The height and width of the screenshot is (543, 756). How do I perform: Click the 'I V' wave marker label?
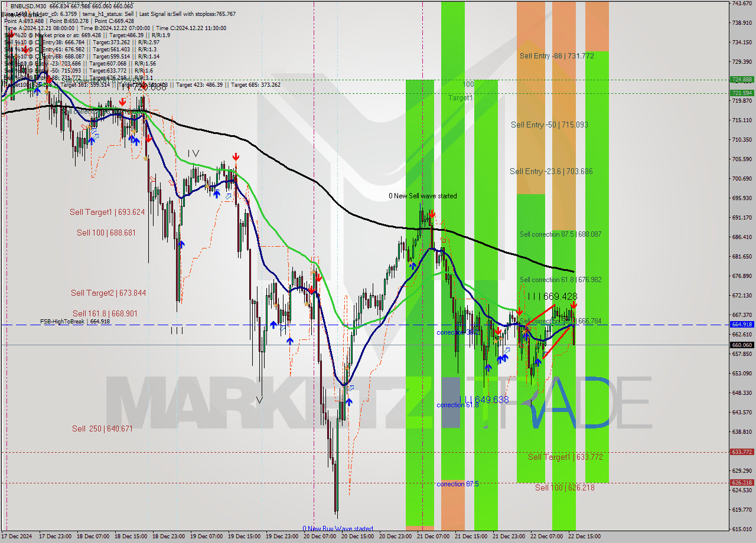193,153
